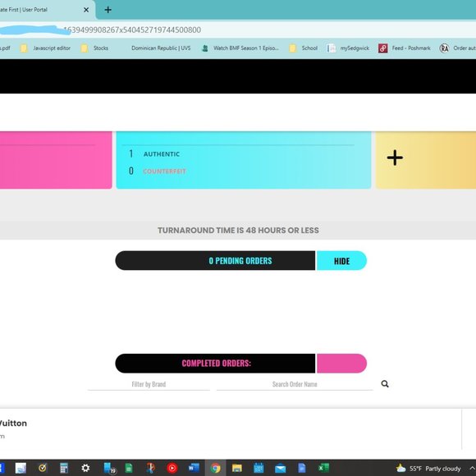Click the pink summary card

click(x=56, y=160)
